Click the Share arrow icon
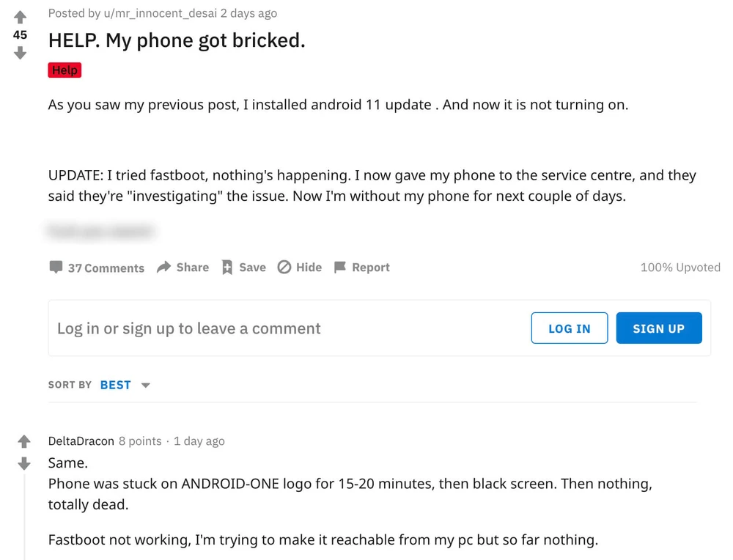The width and height of the screenshot is (733, 560). (x=163, y=268)
